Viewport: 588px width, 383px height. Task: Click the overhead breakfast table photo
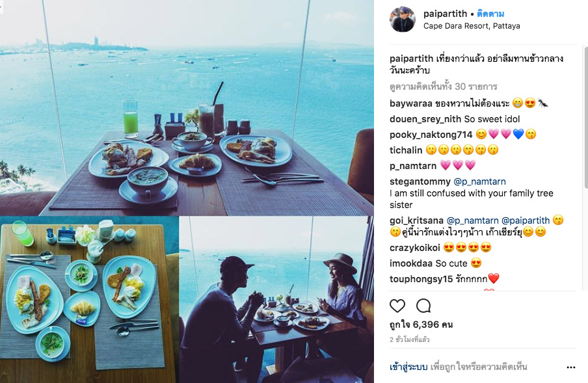(89, 299)
